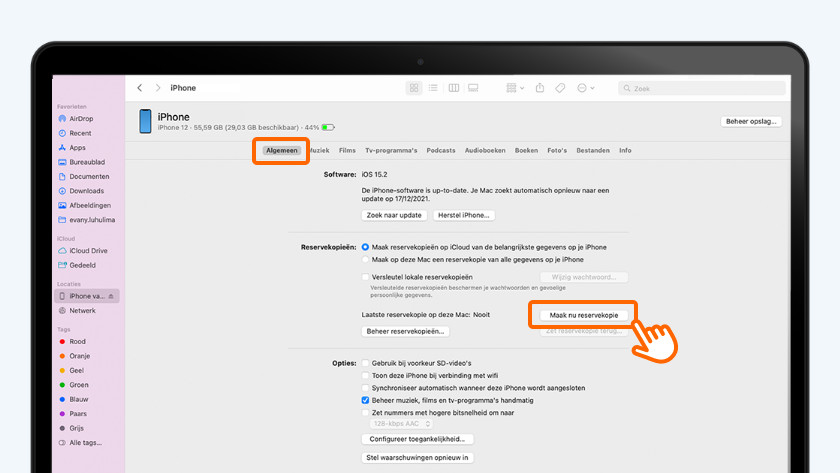Click the iPhone device icon
840x473 pixels.
coord(145,121)
